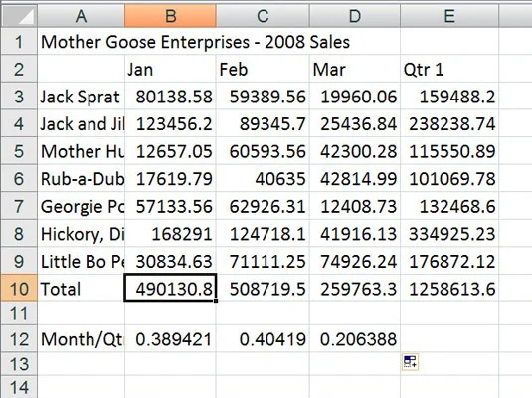Select cell with value 40635
This screenshot has width=532, height=398.
click(x=263, y=179)
